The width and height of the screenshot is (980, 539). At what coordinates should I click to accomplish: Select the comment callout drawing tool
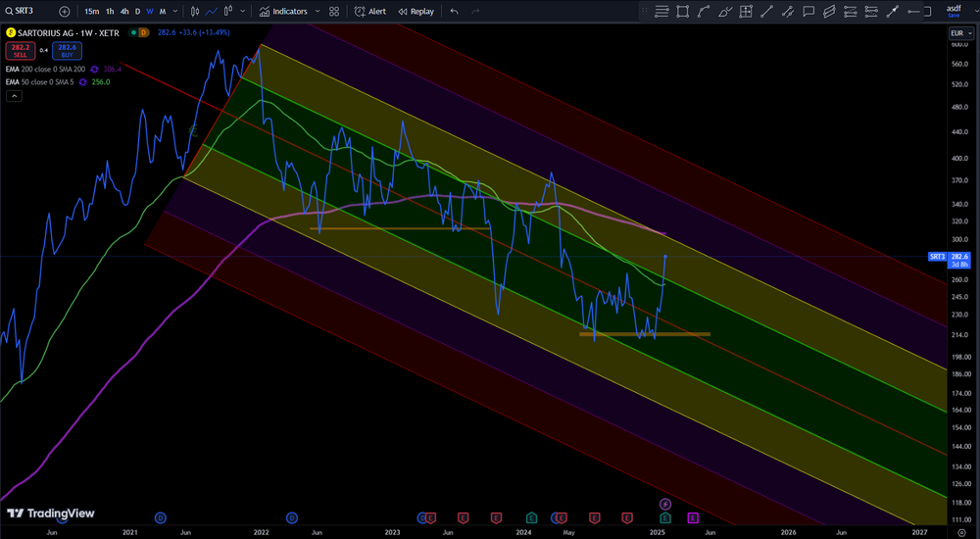click(808, 12)
